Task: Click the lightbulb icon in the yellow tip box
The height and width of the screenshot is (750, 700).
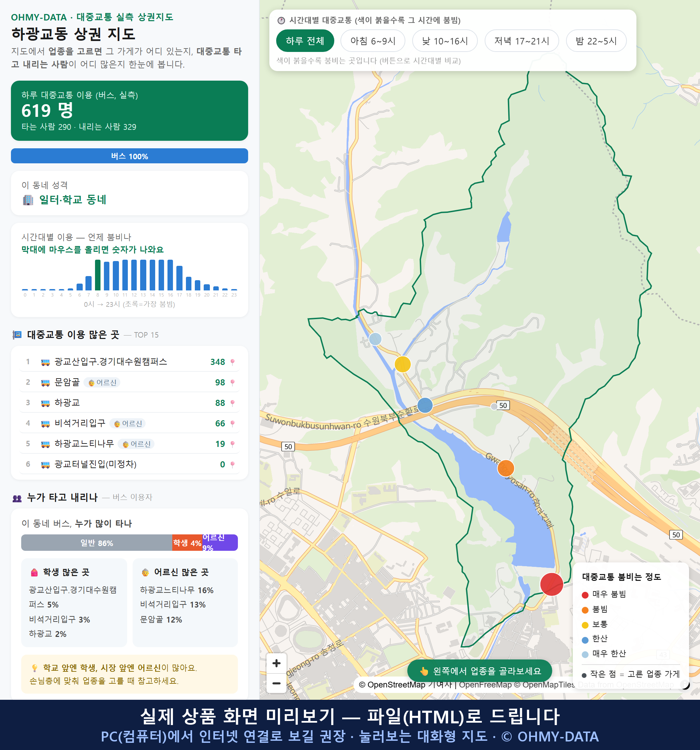Action: point(34,668)
